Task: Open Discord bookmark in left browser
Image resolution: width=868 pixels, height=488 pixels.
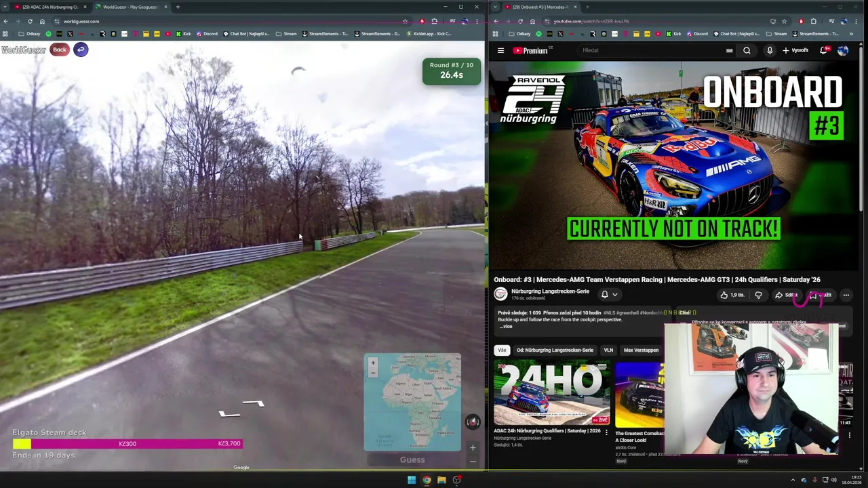Action: click(206, 34)
